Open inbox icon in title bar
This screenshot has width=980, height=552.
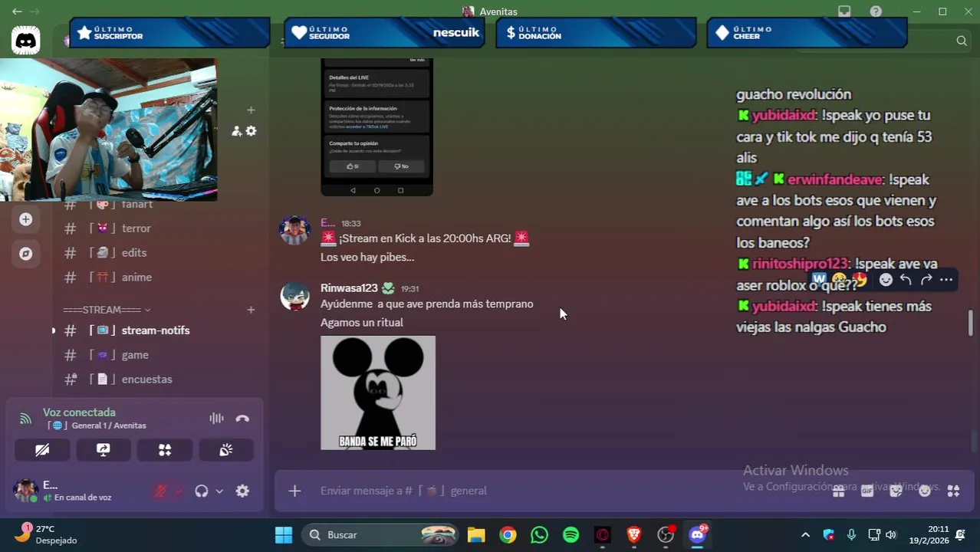coord(844,11)
